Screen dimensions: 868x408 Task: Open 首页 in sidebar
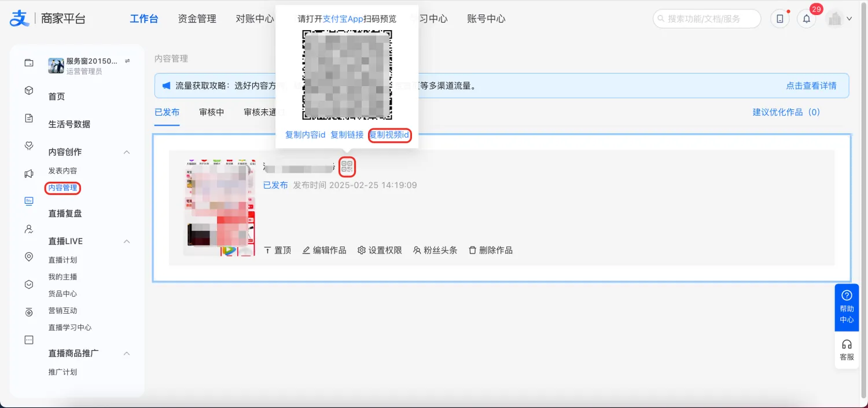coord(57,97)
